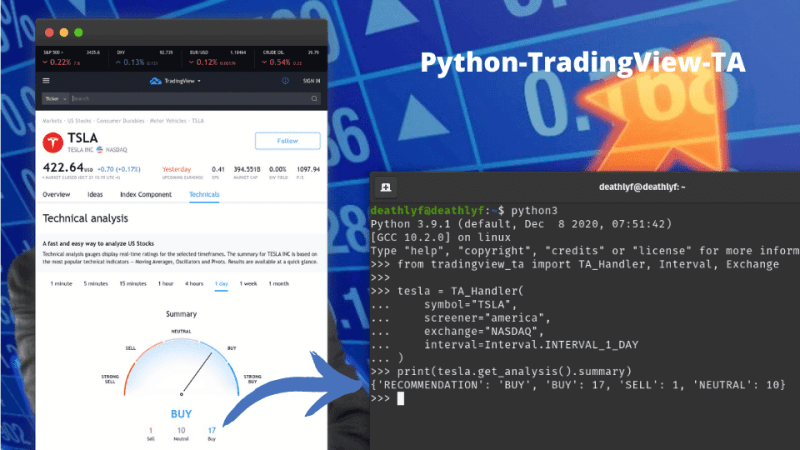Viewport: 800px width, 450px height.
Task: Click the blue info circle icon
Action: [x=285, y=81]
